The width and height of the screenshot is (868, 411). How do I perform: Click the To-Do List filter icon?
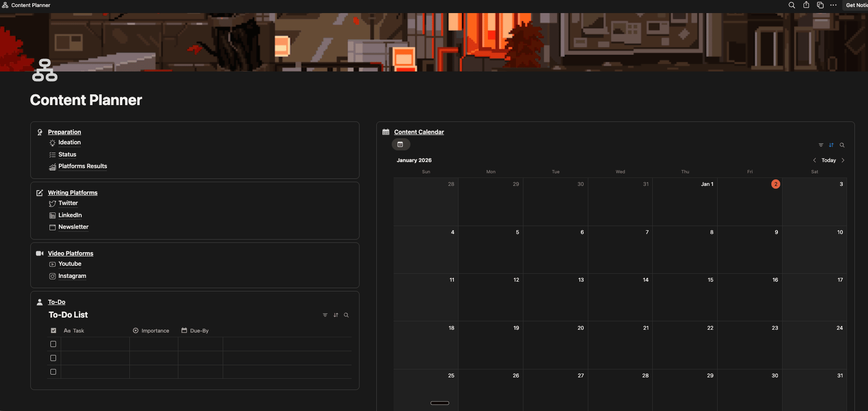[x=325, y=315]
